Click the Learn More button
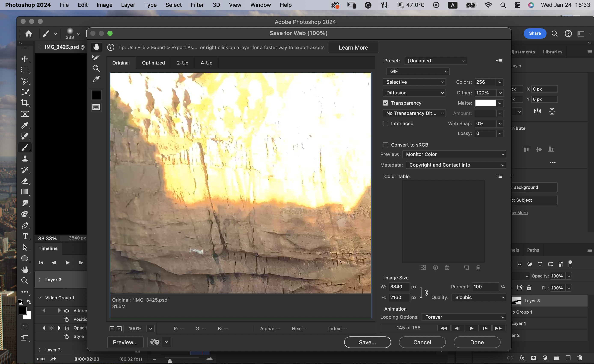Viewport: 594px width, 364px height. pyautogui.click(x=353, y=48)
